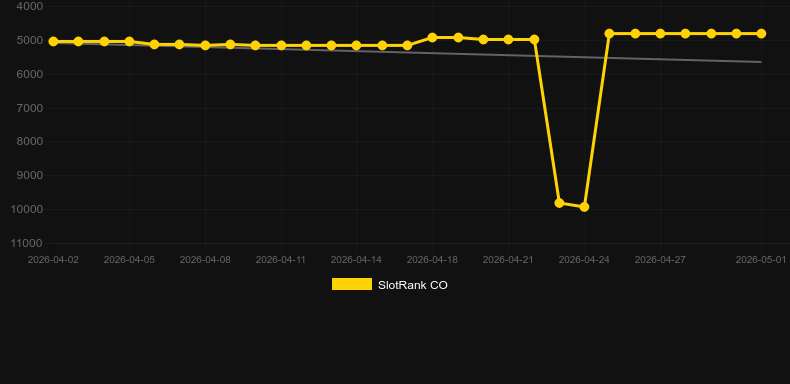
Task: Click the 2026-04-24 x-axis label
Action: 584,260
